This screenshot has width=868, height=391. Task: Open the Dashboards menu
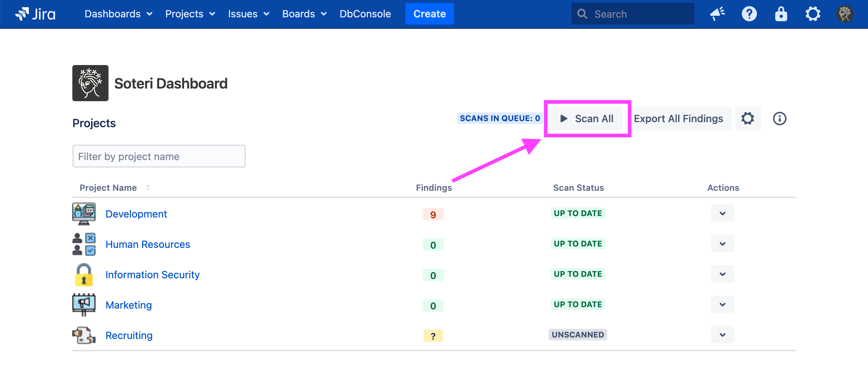coord(118,14)
